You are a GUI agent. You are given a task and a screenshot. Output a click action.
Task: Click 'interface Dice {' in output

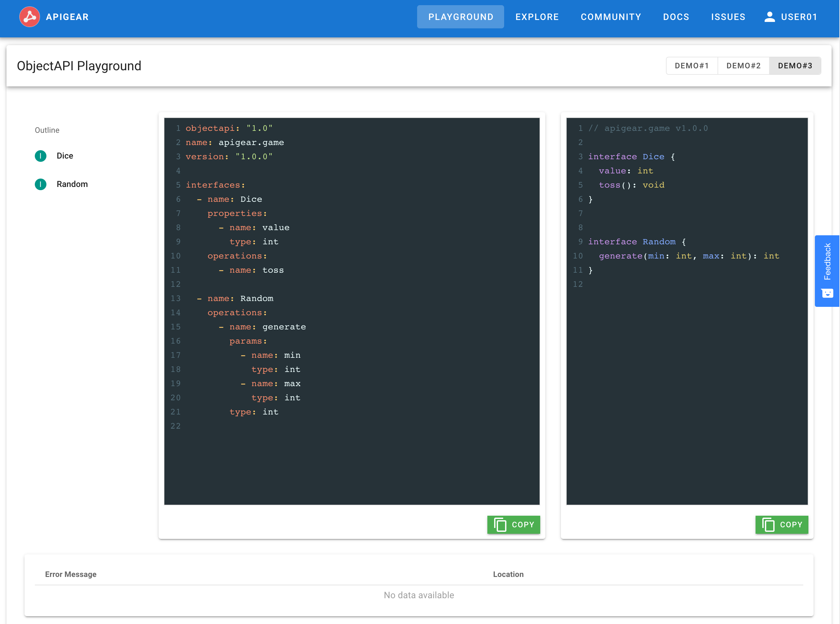[x=631, y=157]
